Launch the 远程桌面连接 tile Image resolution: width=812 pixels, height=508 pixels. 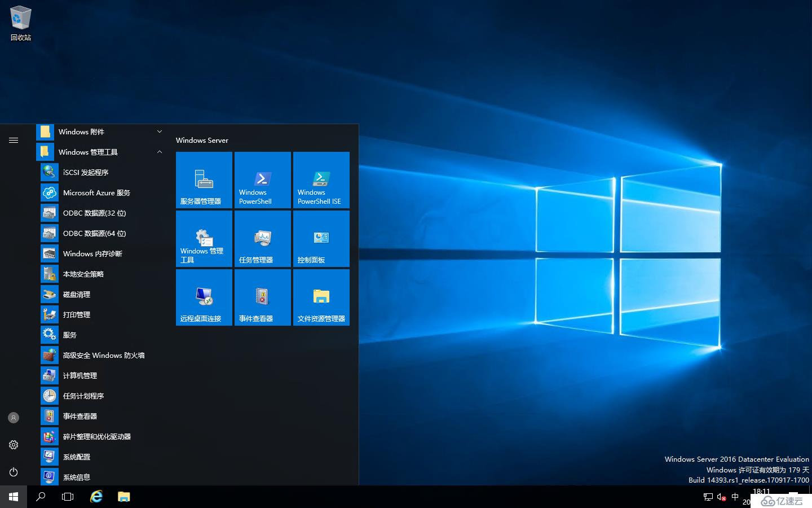(204, 297)
